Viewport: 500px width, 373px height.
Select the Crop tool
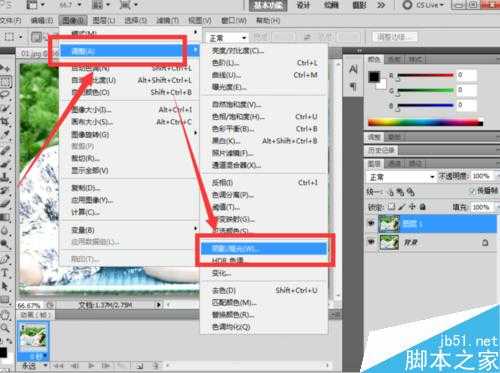pos(5,121)
